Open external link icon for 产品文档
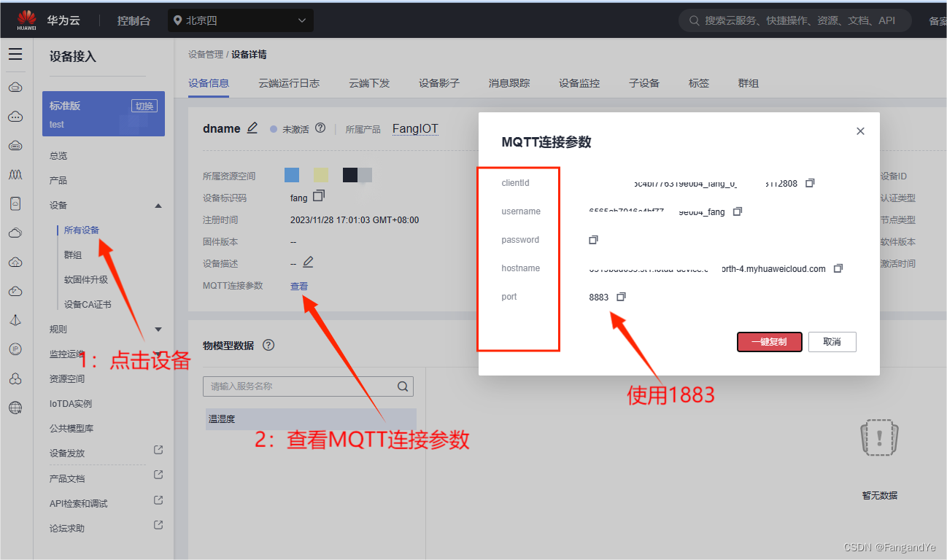947x560 pixels. click(158, 475)
